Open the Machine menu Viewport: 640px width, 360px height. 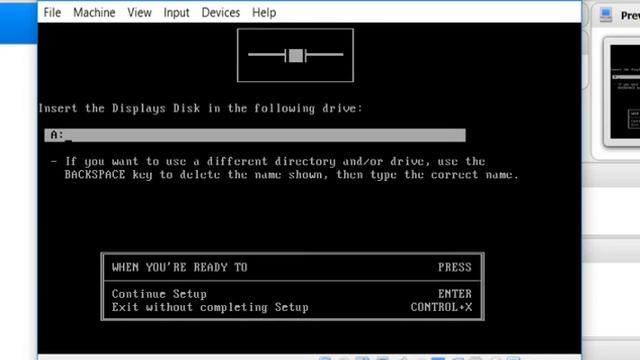tap(94, 13)
